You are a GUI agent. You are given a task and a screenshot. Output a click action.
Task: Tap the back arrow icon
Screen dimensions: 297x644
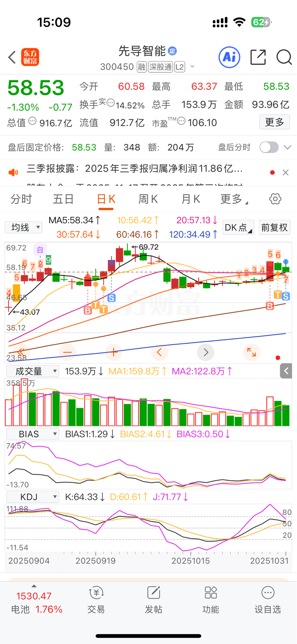tap(12, 57)
